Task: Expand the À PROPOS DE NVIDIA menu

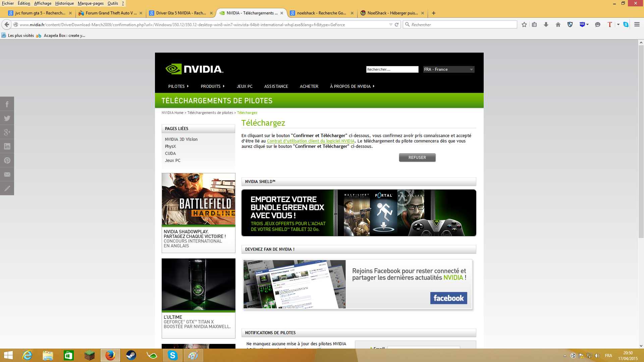Action: (352, 86)
